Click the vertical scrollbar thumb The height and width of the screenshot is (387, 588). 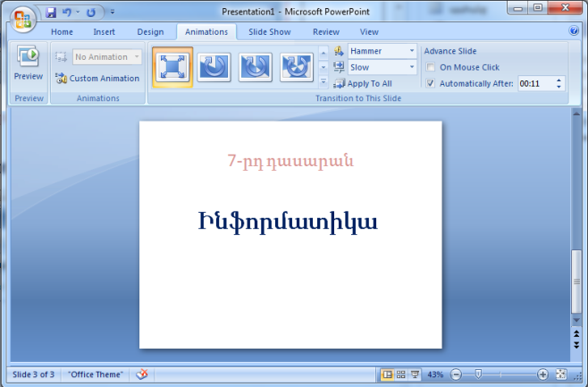pyautogui.click(x=576, y=282)
